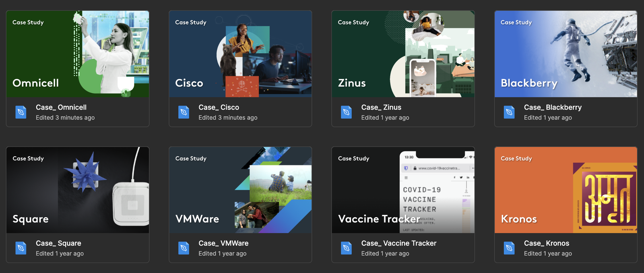Open the Vaccine Tracker cover thumbnail
This screenshot has width=644, height=273.
point(403,190)
